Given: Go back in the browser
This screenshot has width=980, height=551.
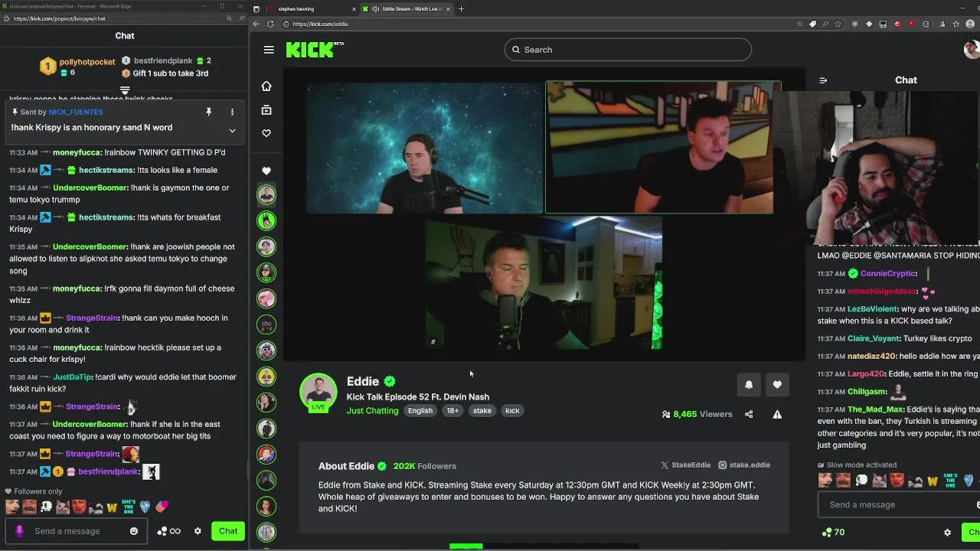Looking at the screenshot, I should point(256,24).
